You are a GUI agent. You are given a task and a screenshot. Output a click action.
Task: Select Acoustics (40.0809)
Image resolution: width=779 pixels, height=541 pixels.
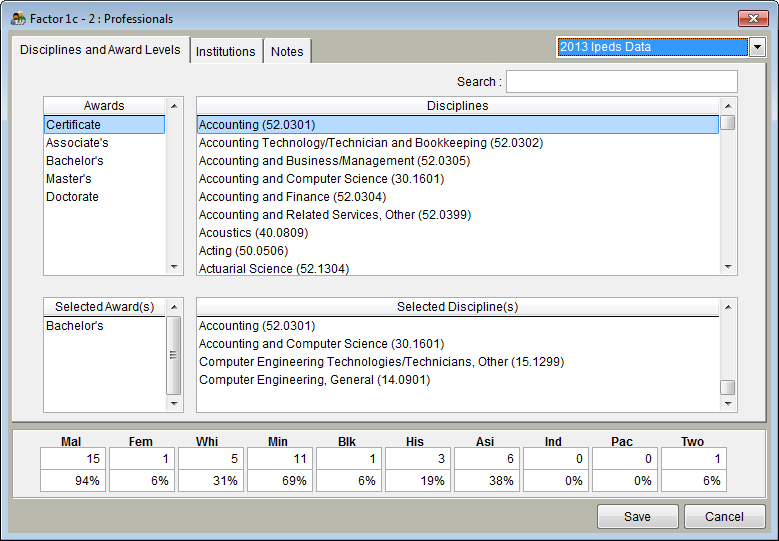[x=458, y=232]
